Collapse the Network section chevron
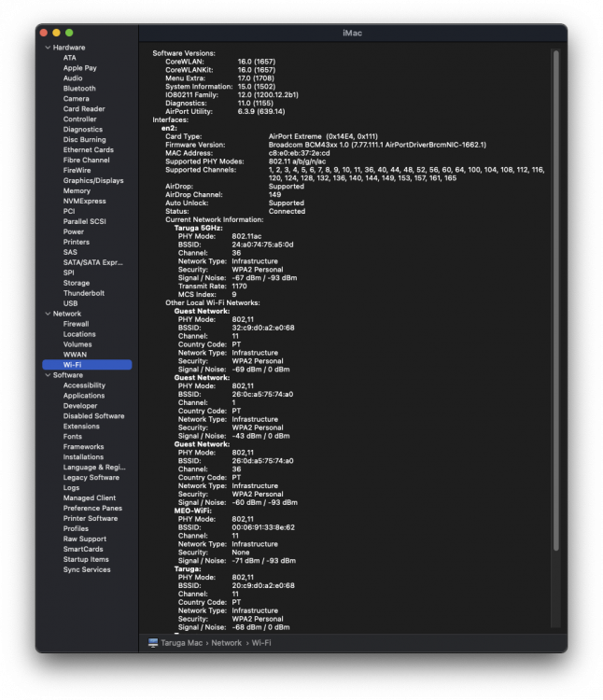 click(48, 314)
